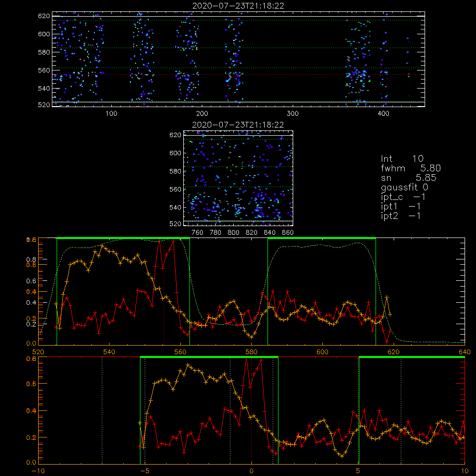Screen dimensions: 476x476
Task: Click x-axis label 540 on upper profile plot
Action: (x=109, y=352)
